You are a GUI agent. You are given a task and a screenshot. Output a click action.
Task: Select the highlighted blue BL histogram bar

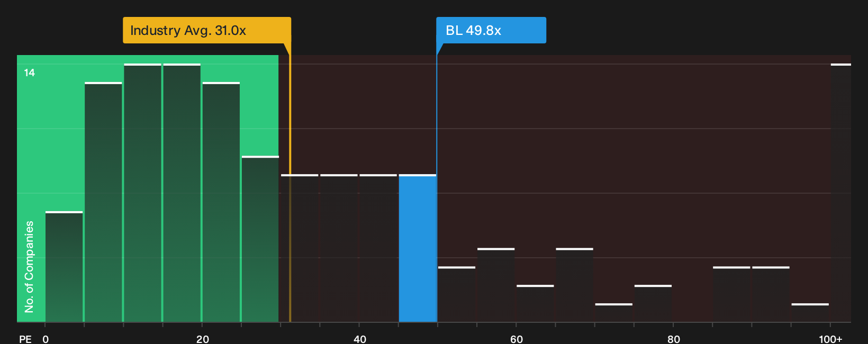click(418, 248)
